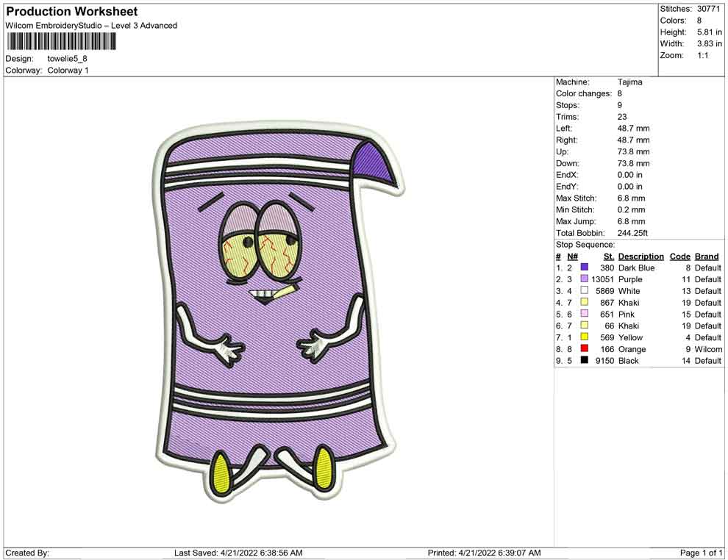
Task: Click the 'Brand' column header
Action: pyautogui.click(x=707, y=256)
